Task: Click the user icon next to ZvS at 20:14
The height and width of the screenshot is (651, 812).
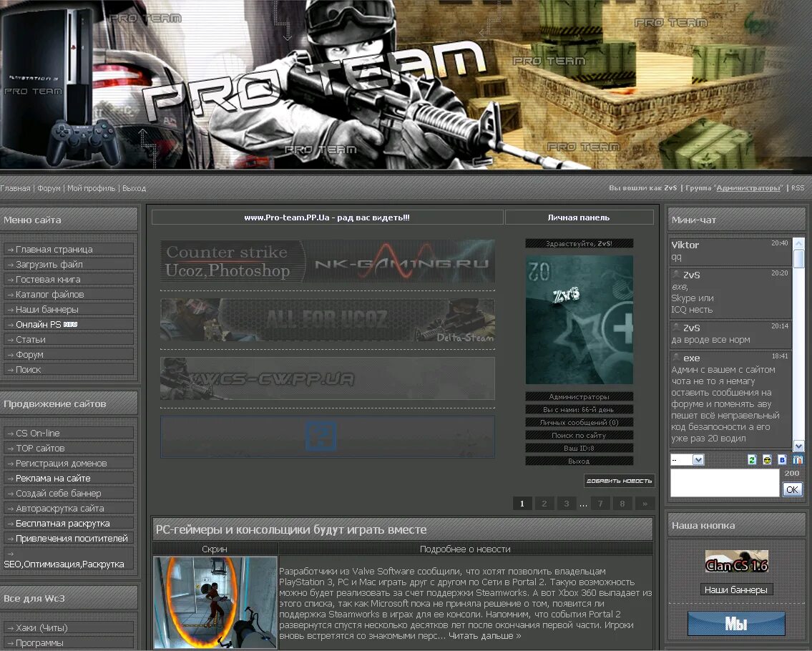Action: pyautogui.click(x=676, y=328)
